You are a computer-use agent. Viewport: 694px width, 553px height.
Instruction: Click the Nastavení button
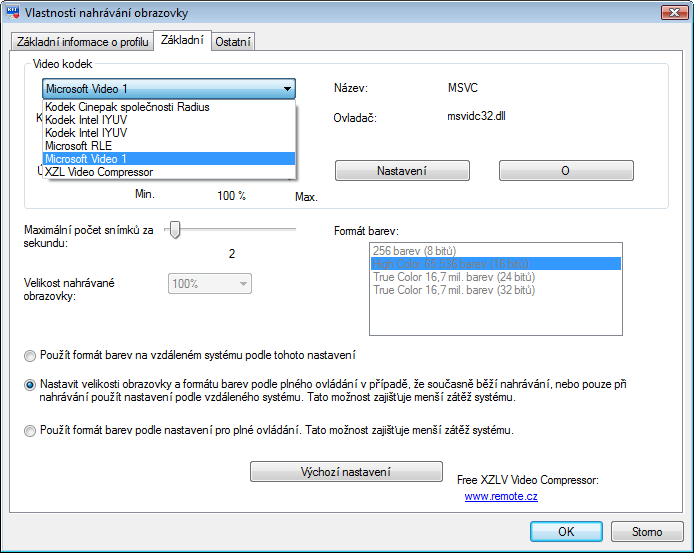click(402, 170)
